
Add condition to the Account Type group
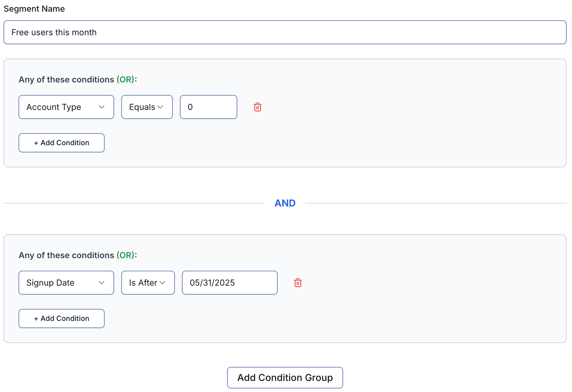(62, 143)
